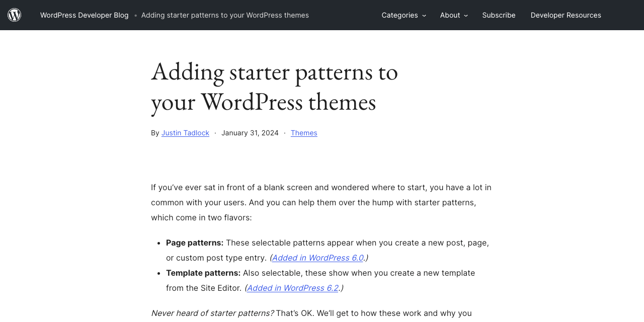This screenshot has width=644, height=322.
Task: Visit author Justin Tadlock's page
Action: tap(185, 133)
